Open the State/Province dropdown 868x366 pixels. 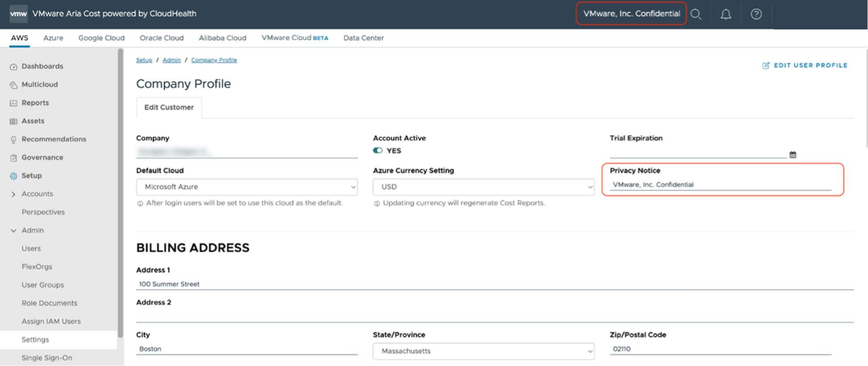click(484, 351)
